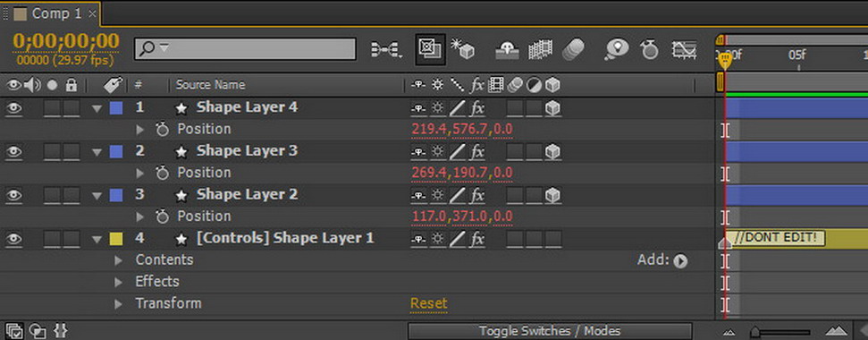The image size is (868, 340).
Task: Hide Shape Layer 4 with eye icon
Action: (x=13, y=107)
